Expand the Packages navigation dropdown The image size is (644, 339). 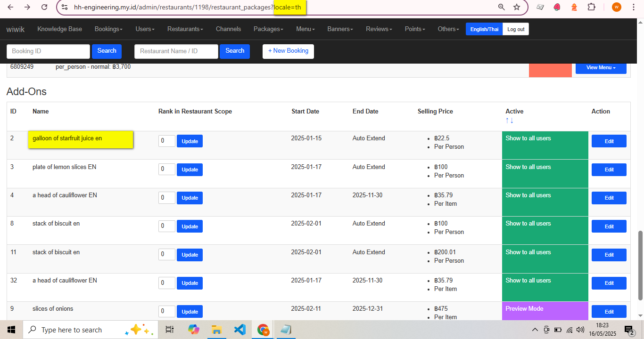268,29
